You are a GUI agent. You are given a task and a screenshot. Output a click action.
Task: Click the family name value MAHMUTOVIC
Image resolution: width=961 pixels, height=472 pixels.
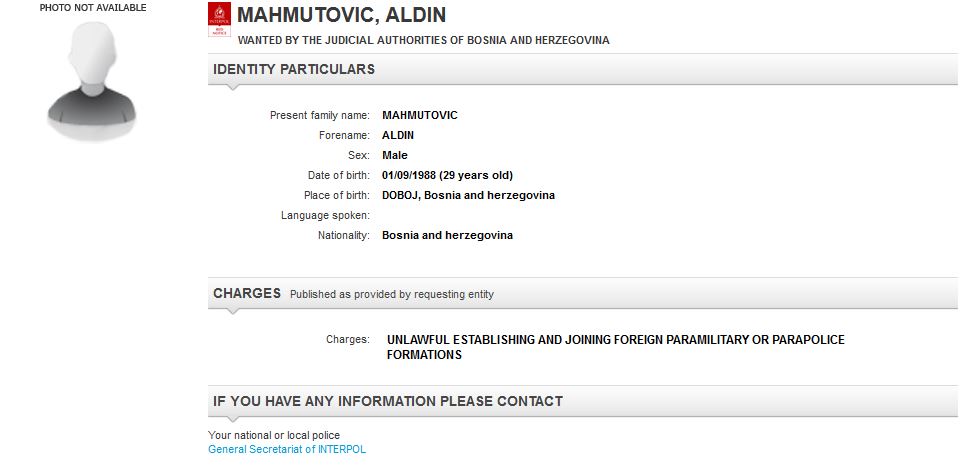tap(420, 116)
